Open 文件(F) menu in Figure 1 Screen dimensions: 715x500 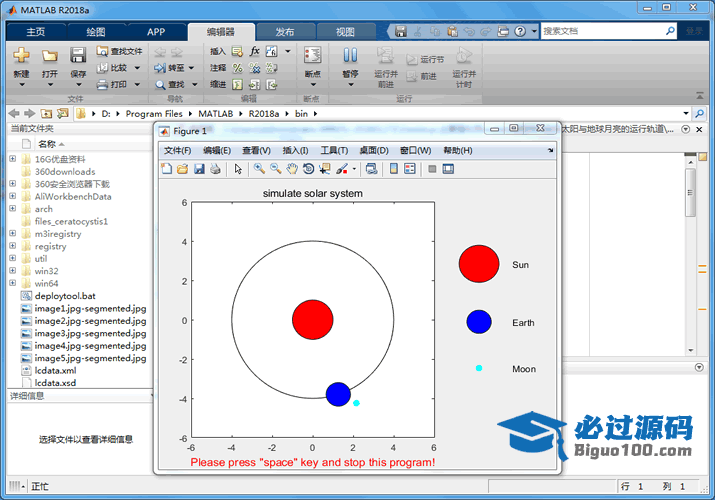tap(177, 150)
